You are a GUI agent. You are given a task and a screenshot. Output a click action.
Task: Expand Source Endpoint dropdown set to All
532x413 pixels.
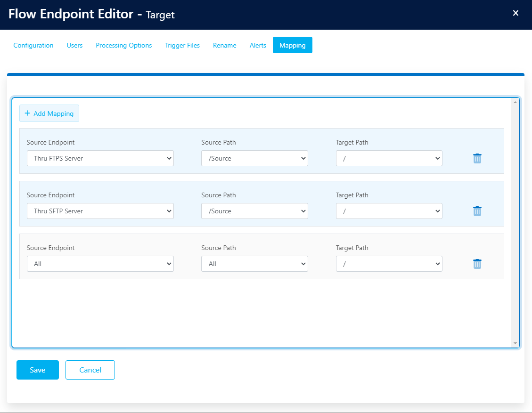100,264
